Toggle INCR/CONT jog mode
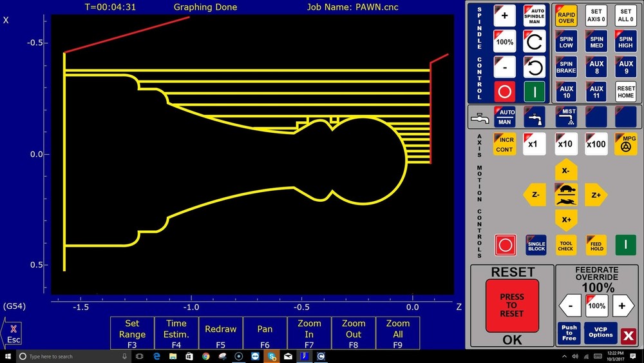The height and width of the screenshot is (363, 644). [x=504, y=144]
